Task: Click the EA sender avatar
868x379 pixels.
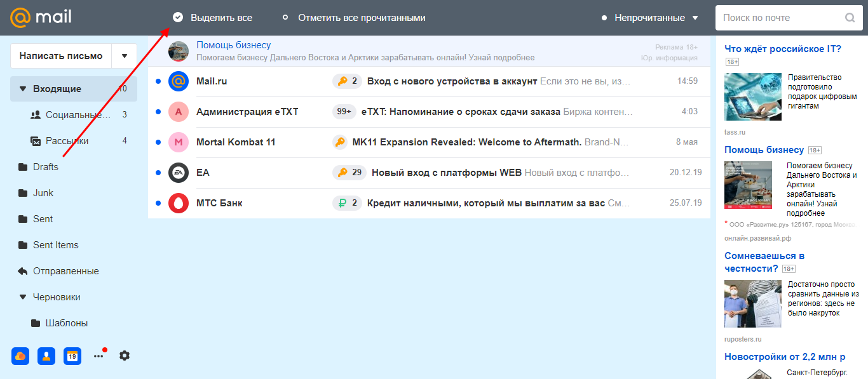Action: tap(179, 173)
